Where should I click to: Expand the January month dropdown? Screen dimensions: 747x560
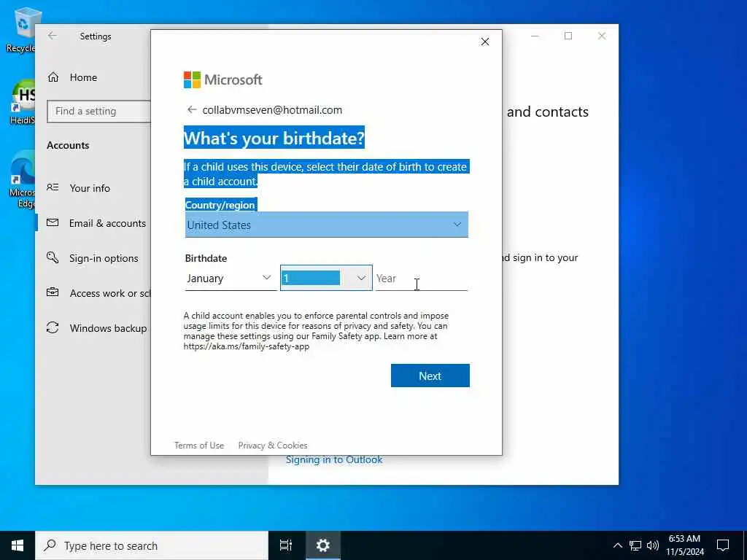coord(230,278)
